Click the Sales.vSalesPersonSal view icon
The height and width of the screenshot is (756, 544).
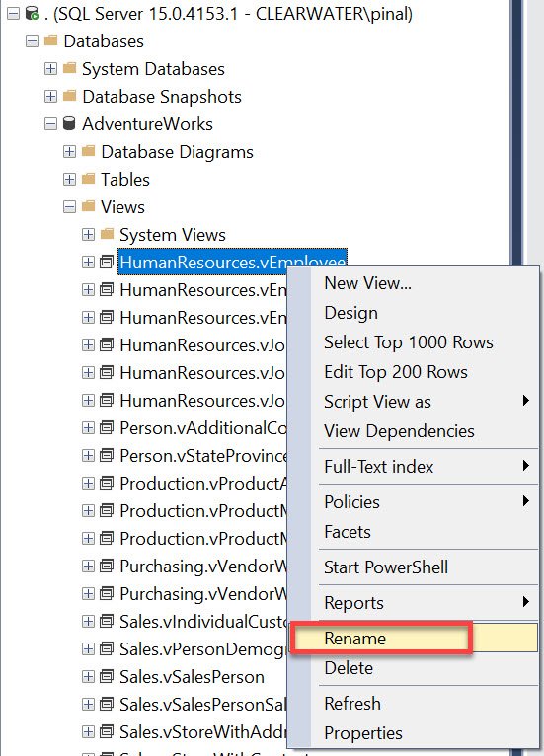(107, 704)
